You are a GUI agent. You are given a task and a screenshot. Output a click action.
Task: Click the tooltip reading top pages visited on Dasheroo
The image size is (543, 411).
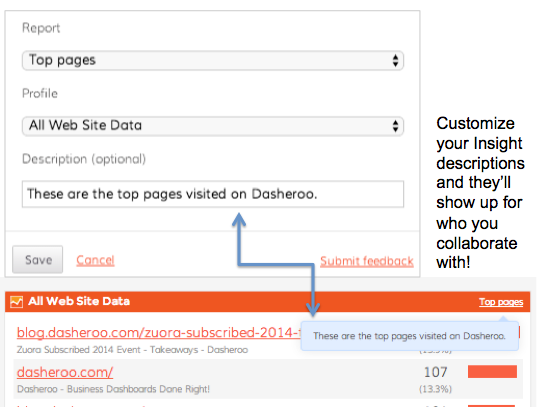(410, 336)
